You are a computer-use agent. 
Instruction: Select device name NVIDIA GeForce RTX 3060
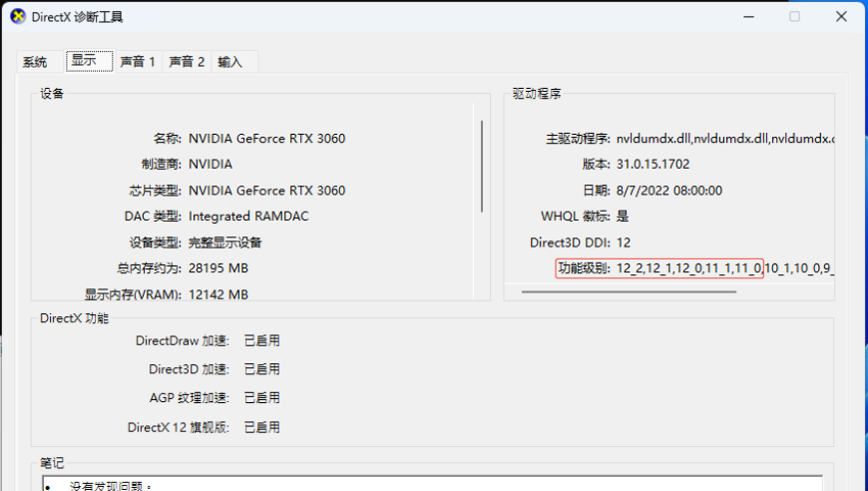click(x=266, y=139)
